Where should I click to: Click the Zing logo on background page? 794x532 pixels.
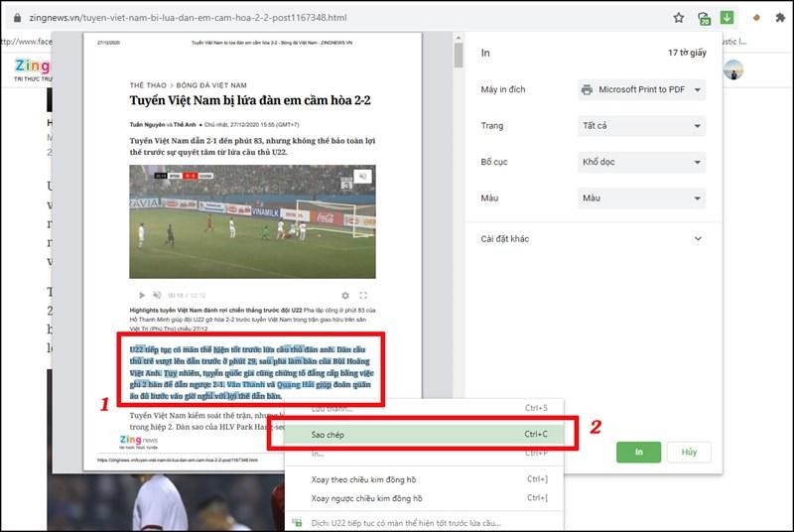pos(33,66)
